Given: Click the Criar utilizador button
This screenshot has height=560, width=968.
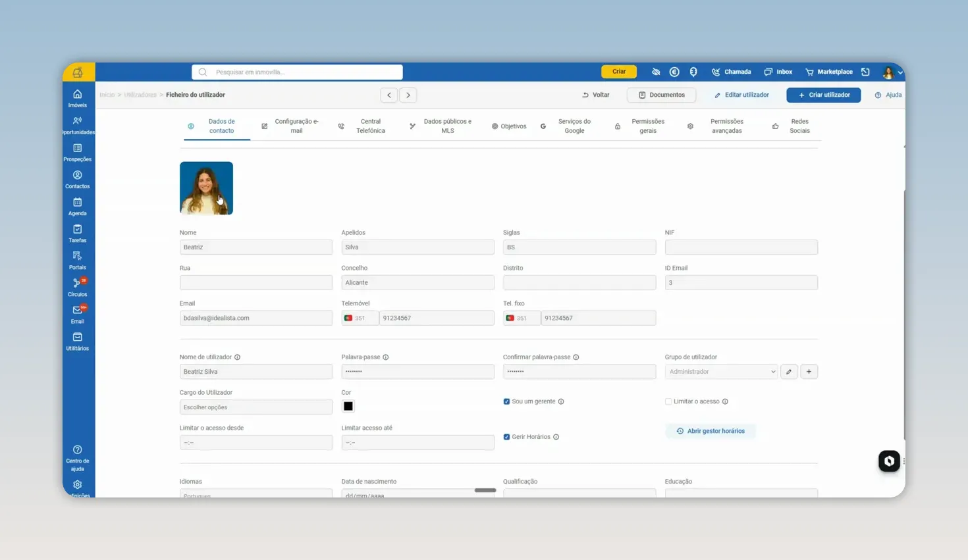Looking at the screenshot, I should [823, 95].
